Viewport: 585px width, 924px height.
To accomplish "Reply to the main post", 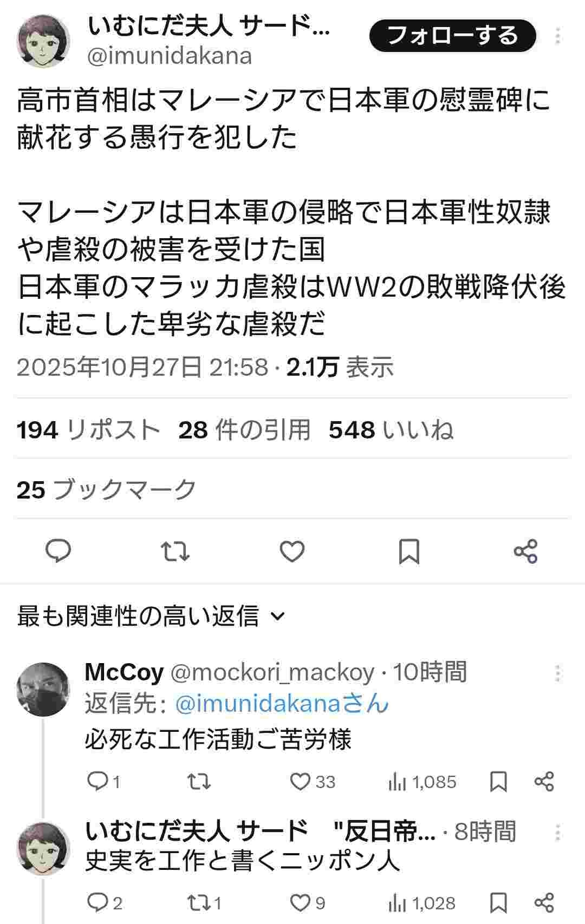I will [x=58, y=551].
